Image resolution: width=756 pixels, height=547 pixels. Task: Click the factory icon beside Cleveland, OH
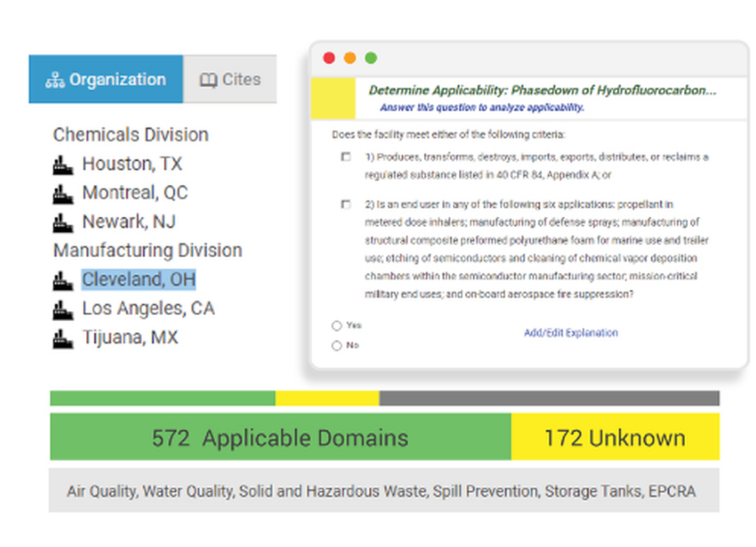tap(64, 279)
